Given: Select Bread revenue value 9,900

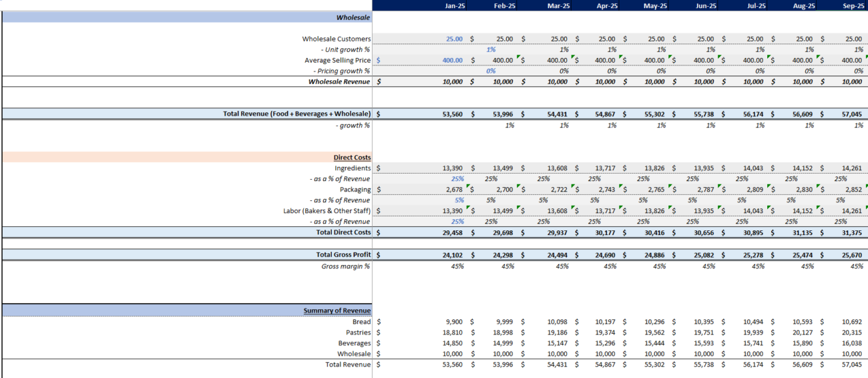Looking at the screenshot, I should tap(455, 322).
